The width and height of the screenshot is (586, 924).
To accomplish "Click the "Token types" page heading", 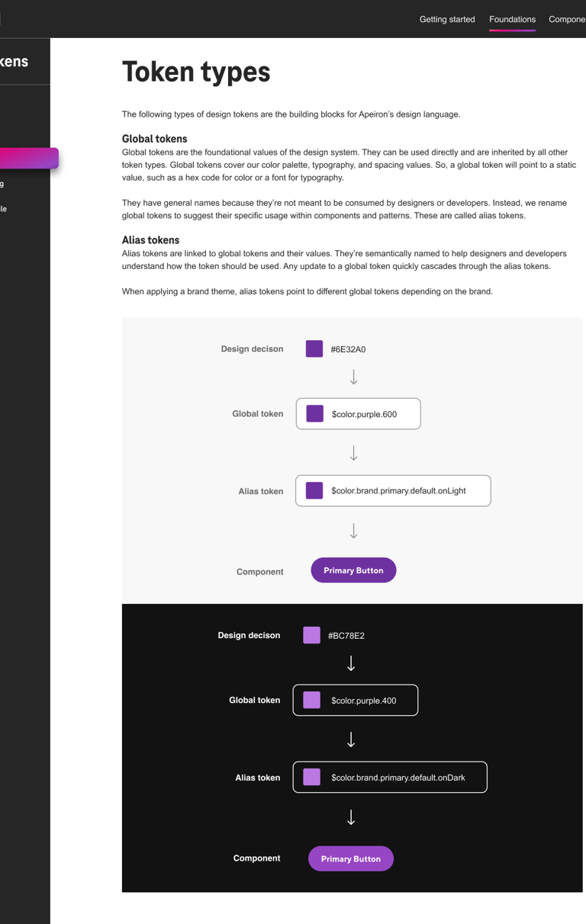I will (196, 72).
